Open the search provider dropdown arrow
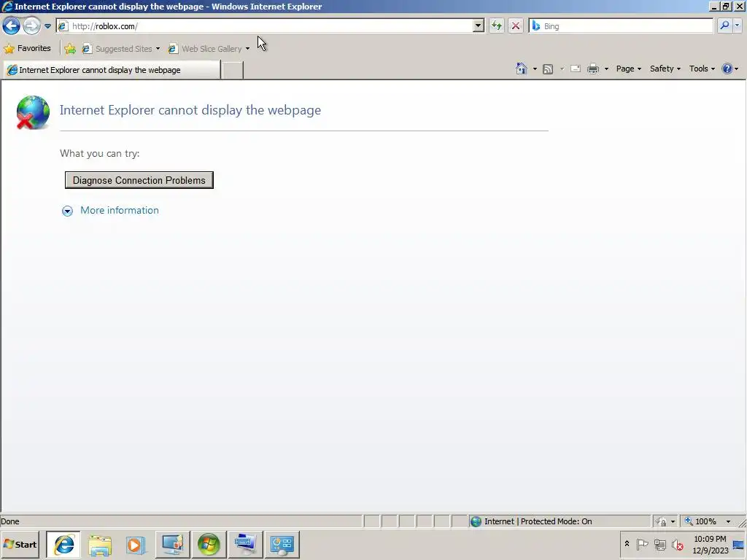Screen dimensions: 747x560 point(737,26)
